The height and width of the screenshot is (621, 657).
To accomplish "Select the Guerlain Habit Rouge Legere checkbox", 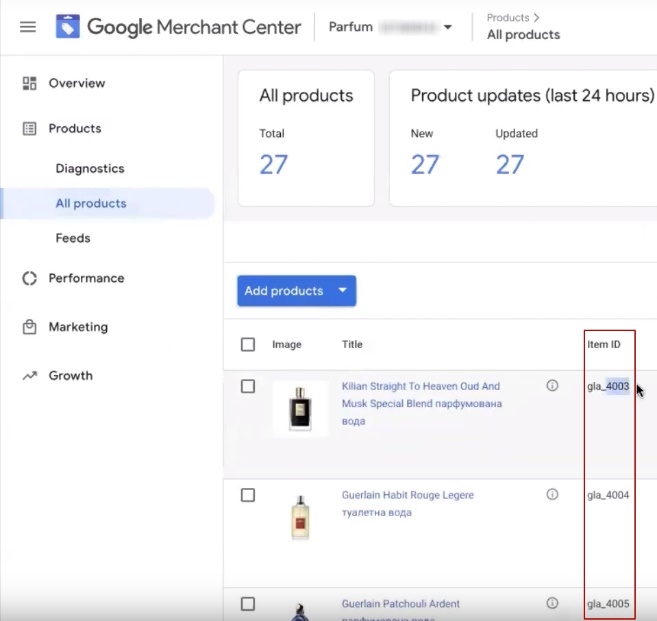I will pyautogui.click(x=248, y=495).
